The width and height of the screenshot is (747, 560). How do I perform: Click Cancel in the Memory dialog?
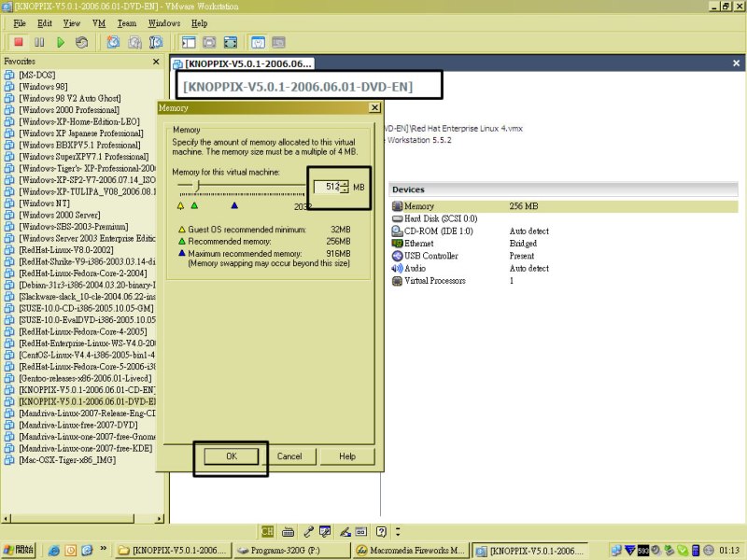coord(289,456)
